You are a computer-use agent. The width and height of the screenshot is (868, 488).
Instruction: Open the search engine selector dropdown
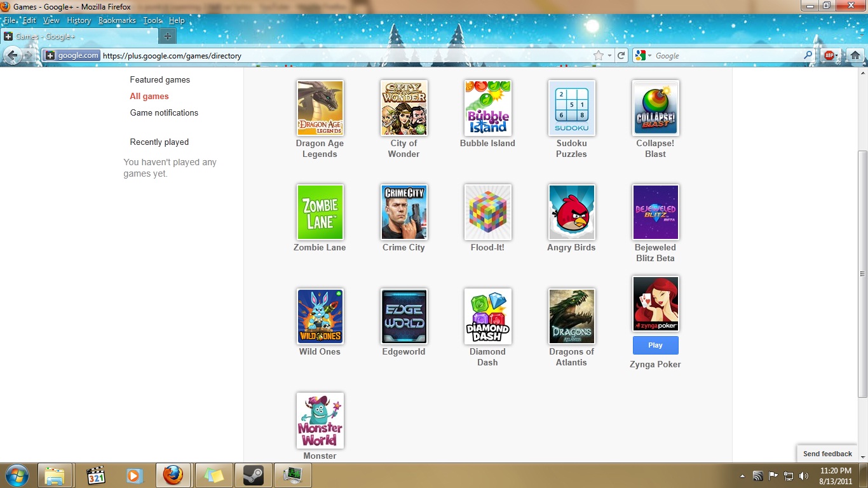(643, 56)
